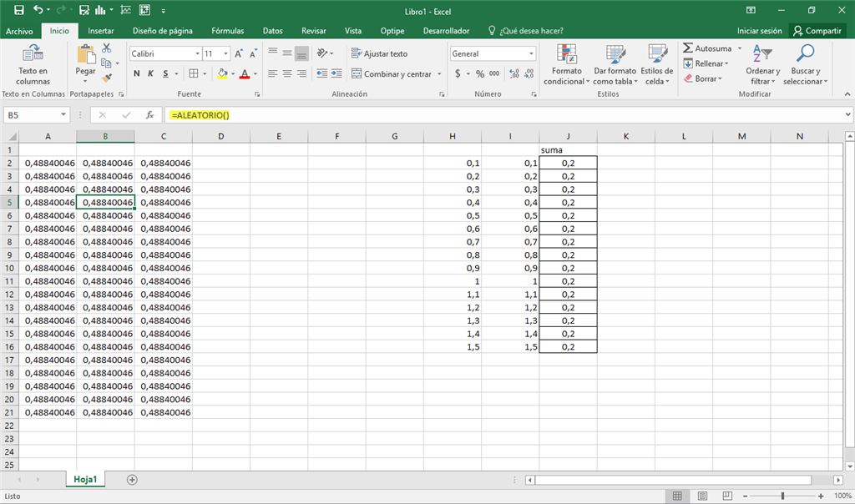Click the Pegar clipboard icon

tap(86, 54)
